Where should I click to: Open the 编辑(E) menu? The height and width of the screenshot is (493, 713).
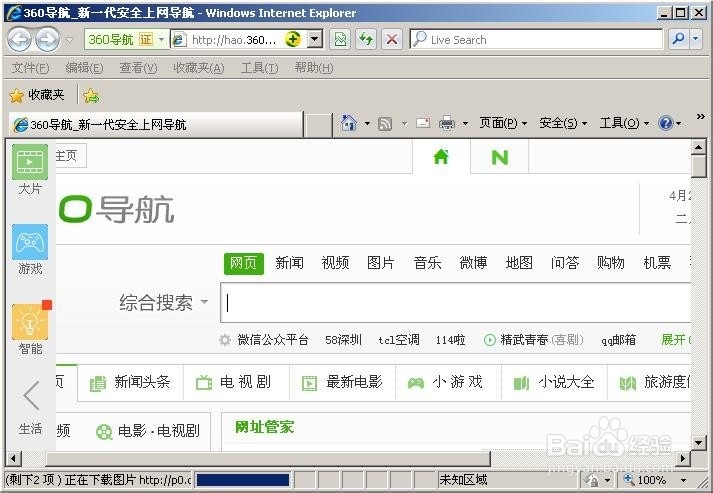(84, 68)
